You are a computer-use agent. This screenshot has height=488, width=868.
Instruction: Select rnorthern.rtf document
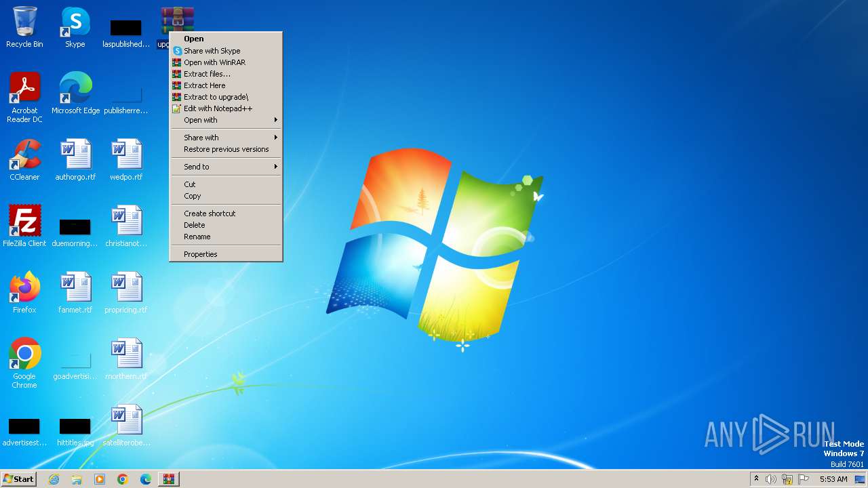tap(126, 359)
